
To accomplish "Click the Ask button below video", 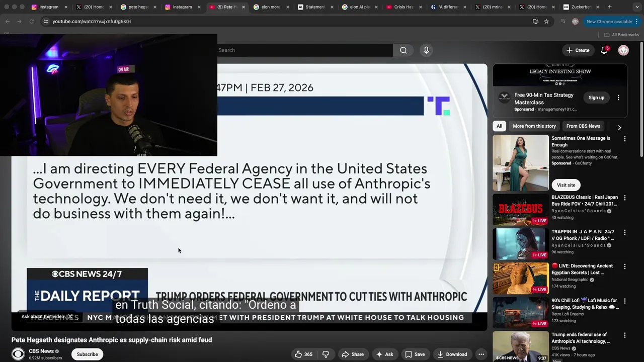I will pos(384,354).
